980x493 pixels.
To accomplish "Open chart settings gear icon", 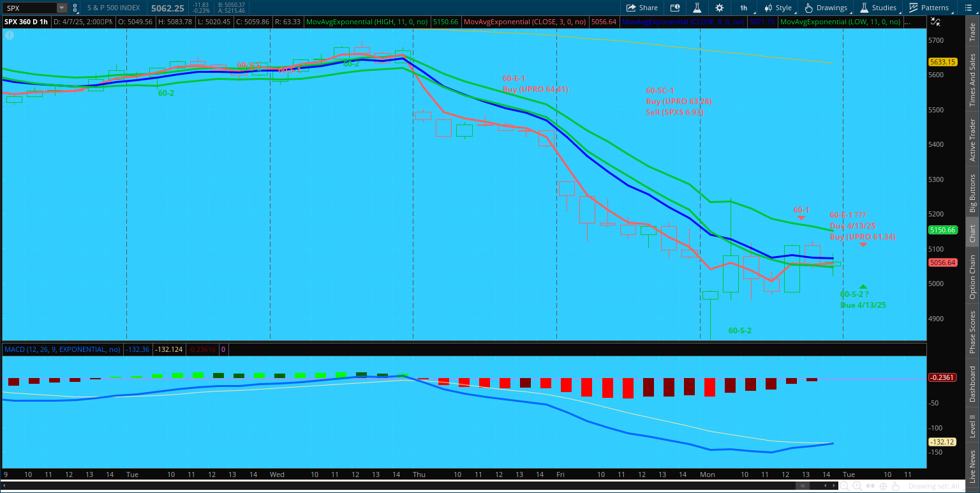I will click(x=720, y=8).
